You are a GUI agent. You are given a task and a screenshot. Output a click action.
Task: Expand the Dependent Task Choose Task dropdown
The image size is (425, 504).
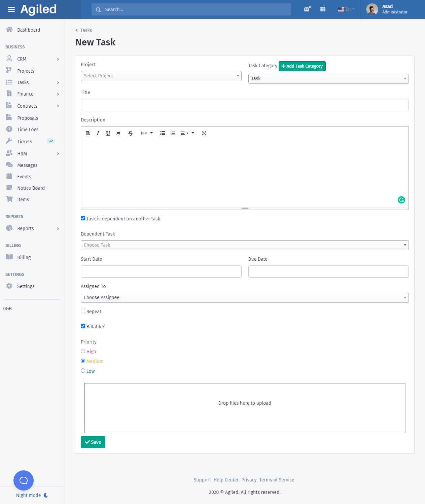tap(244, 245)
